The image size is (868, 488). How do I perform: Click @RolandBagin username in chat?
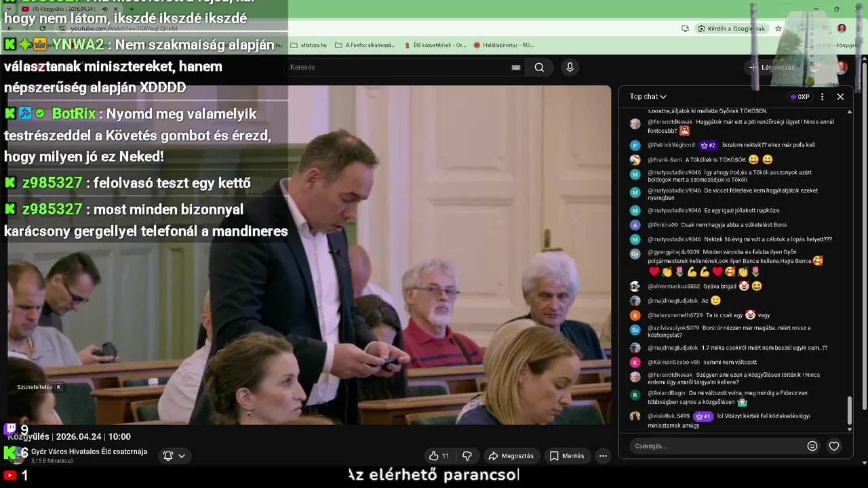pyautogui.click(x=667, y=393)
